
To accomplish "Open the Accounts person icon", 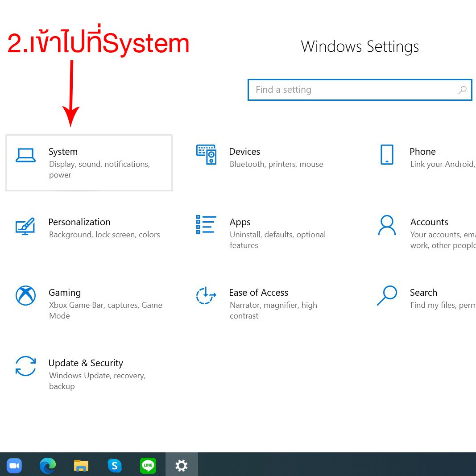I will (x=387, y=225).
